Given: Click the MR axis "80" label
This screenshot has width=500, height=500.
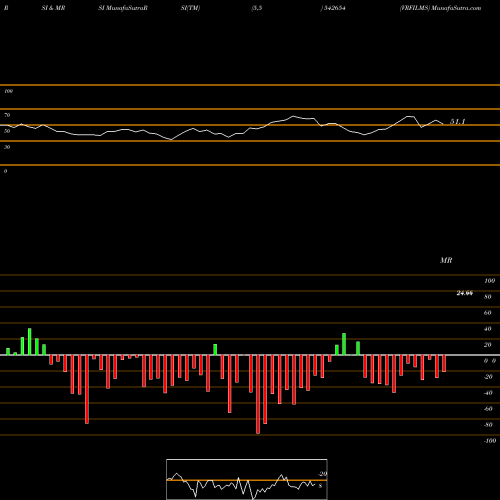Looking at the screenshot, I should [x=488, y=297].
